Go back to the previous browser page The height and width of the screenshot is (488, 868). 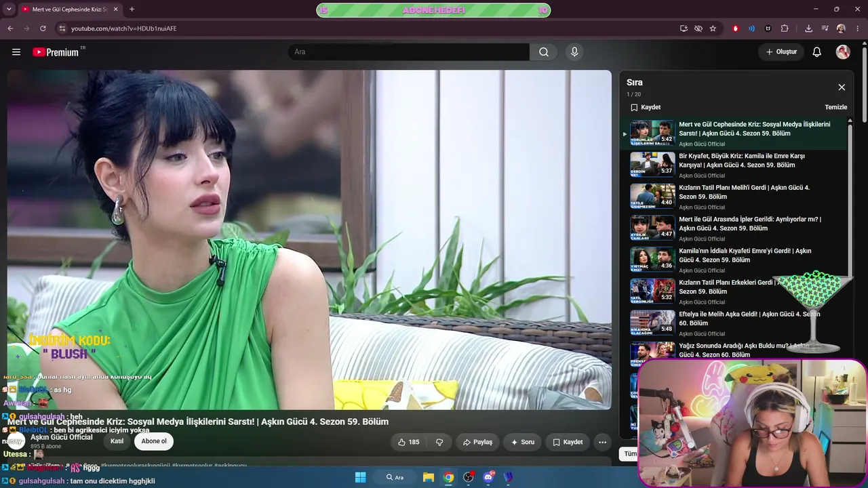pyautogui.click(x=10, y=28)
